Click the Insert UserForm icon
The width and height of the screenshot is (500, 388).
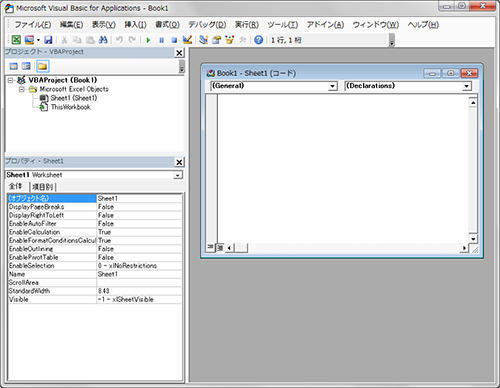click(x=29, y=40)
